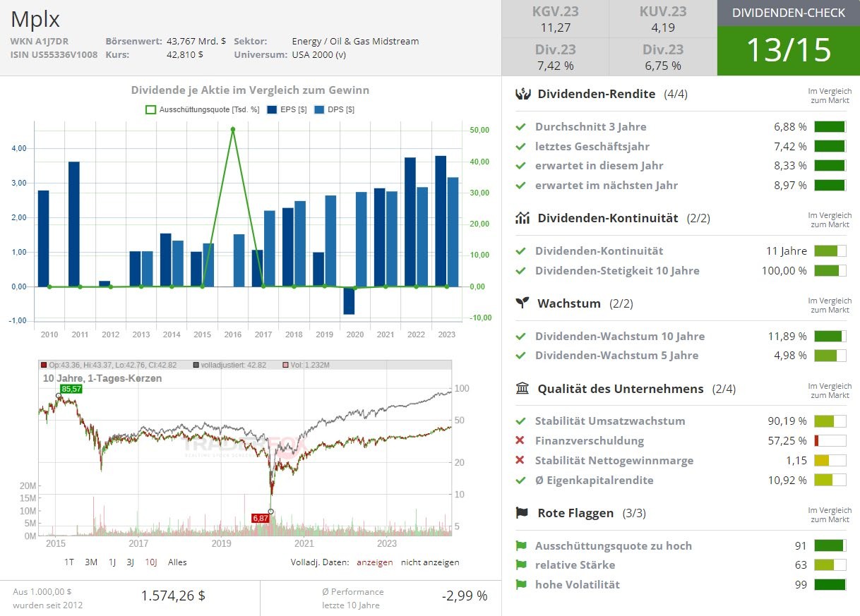The width and height of the screenshot is (860, 616).
Task: Click the bank icon beside Qualität des Unternehmens
Action: [x=522, y=389]
